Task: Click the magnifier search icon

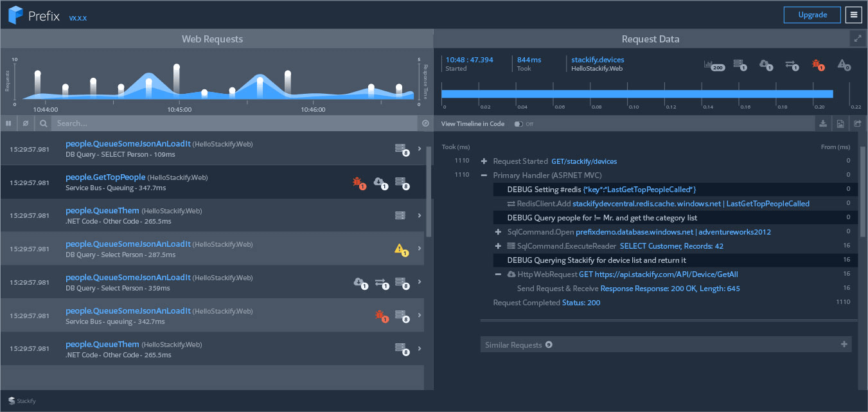Action: (x=43, y=123)
